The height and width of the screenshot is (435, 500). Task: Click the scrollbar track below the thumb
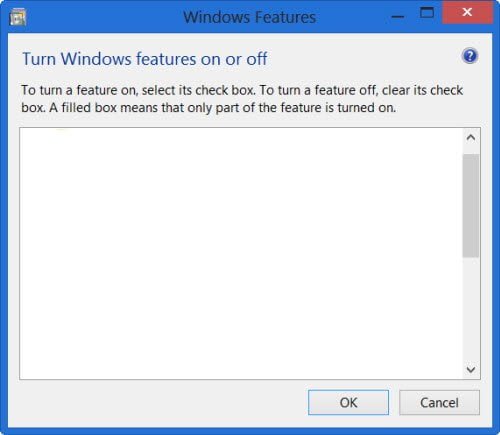pos(471,308)
